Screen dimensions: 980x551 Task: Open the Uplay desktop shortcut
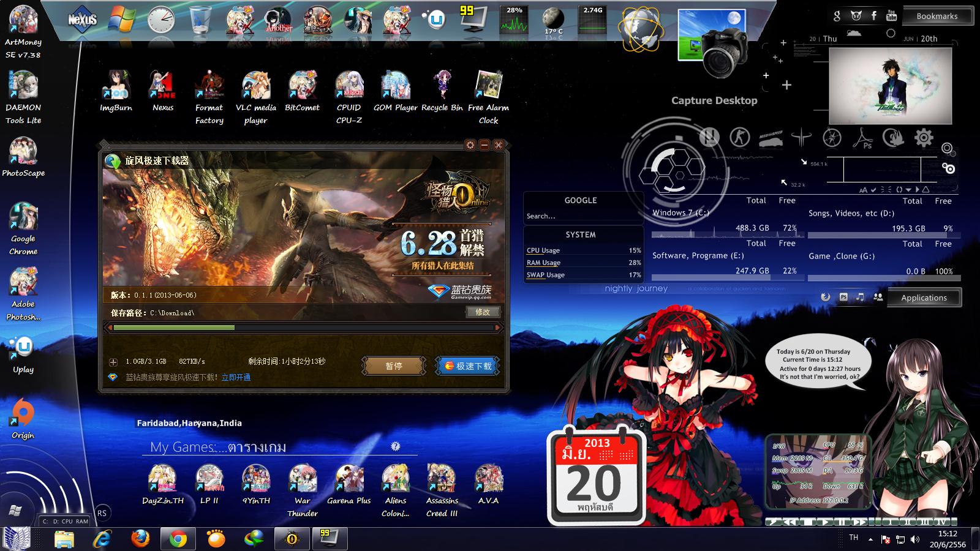coord(23,354)
